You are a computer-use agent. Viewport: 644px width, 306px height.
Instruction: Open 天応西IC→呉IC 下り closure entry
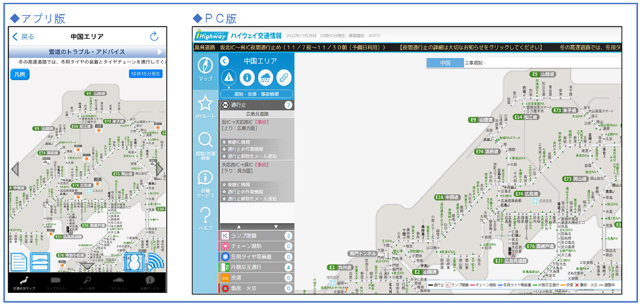tap(257, 167)
